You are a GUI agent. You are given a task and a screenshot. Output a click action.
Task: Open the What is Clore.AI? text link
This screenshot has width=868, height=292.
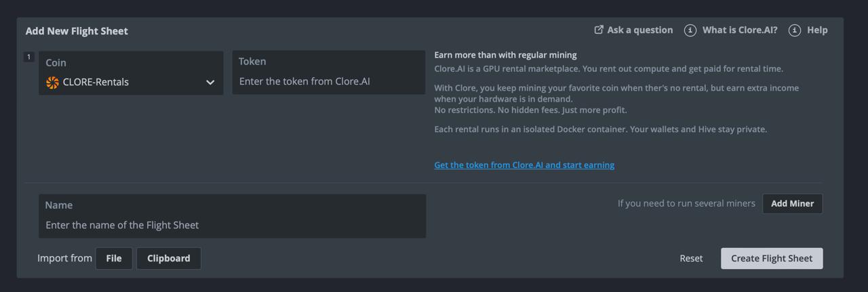coord(740,30)
